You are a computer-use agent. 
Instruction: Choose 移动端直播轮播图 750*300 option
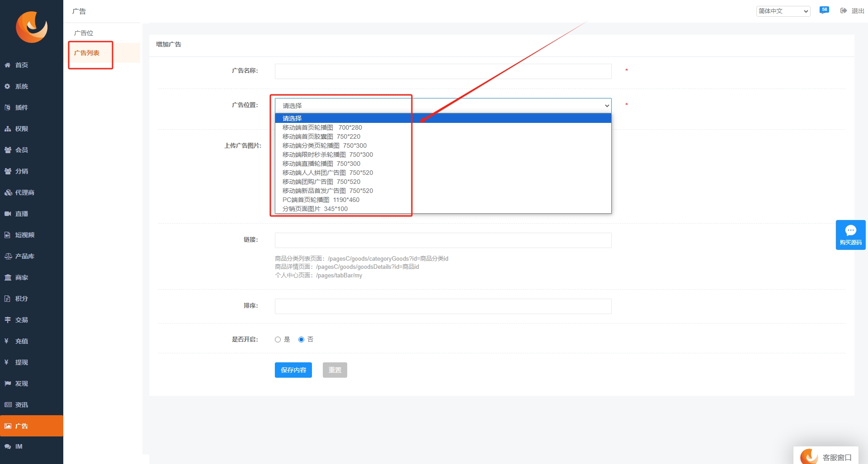tap(443, 164)
